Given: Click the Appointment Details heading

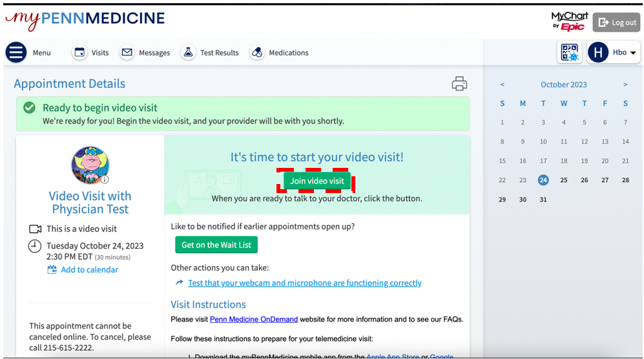Looking at the screenshot, I should pos(69,83).
